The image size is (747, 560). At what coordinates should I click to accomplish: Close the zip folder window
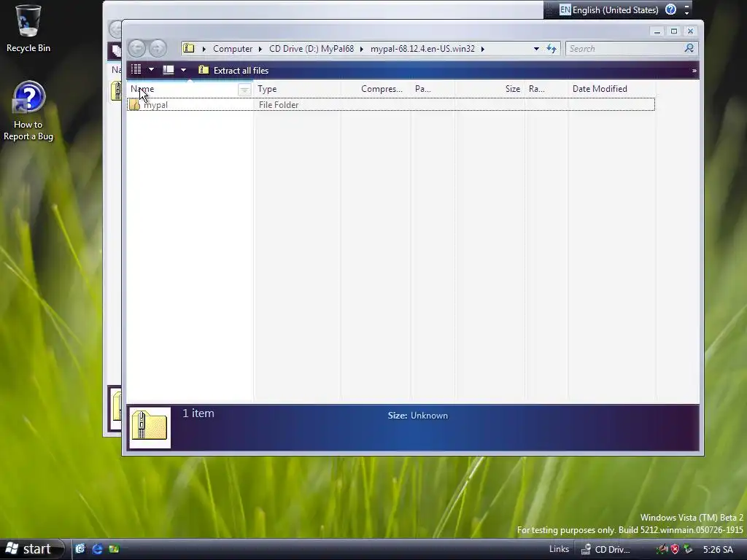690,31
